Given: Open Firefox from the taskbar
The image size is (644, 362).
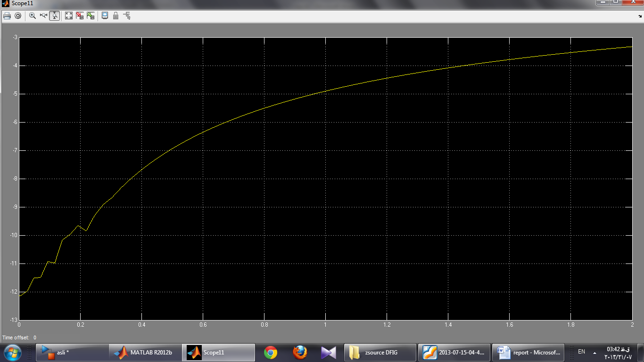Looking at the screenshot, I should click(299, 352).
